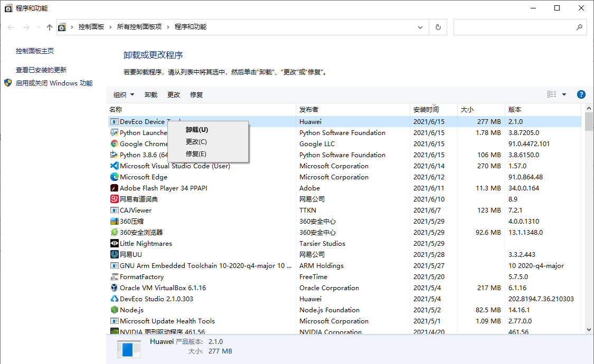This screenshot has width=594, height=364.
Task: Click 卸载 in the toolbar
Action: tap(151, 94)
